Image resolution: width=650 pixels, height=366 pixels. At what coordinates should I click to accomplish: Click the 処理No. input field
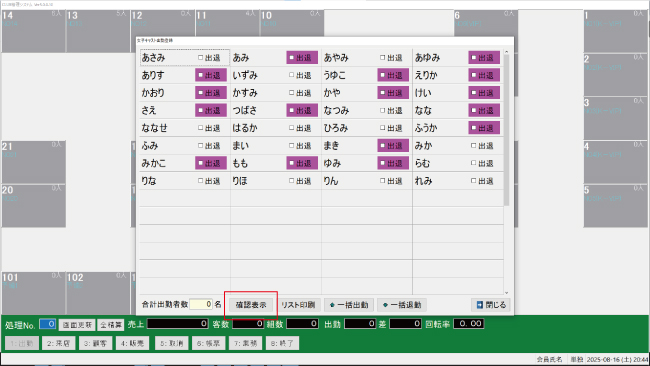pos(47,324)
